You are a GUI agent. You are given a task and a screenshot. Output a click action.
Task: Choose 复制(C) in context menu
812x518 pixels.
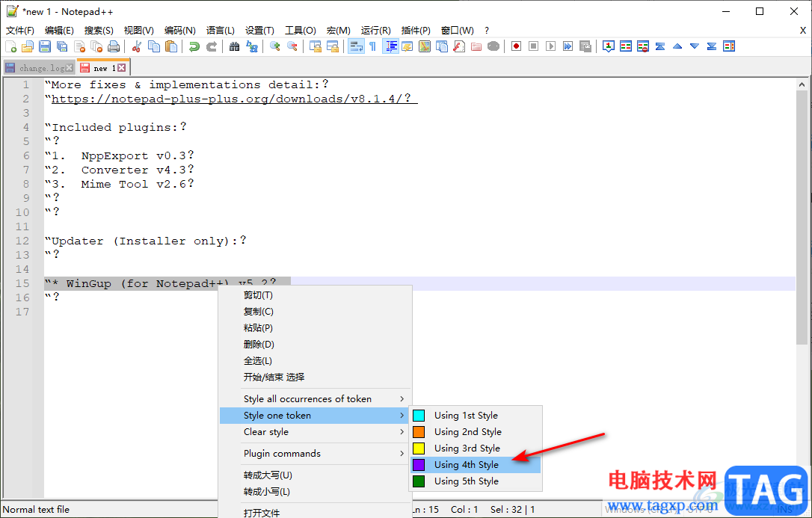(x=315, y=312)
